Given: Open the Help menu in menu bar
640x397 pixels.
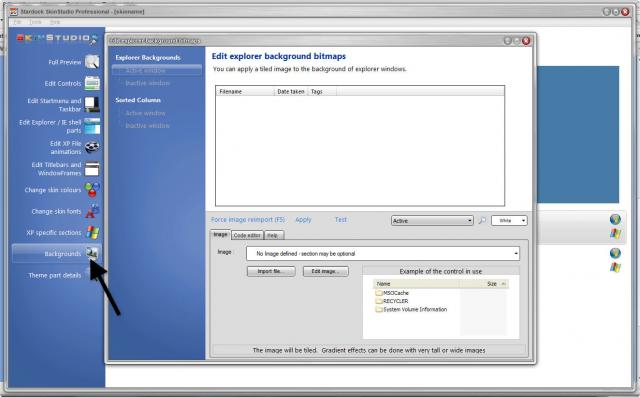Looking at the screenshot, I should (55, 22).
